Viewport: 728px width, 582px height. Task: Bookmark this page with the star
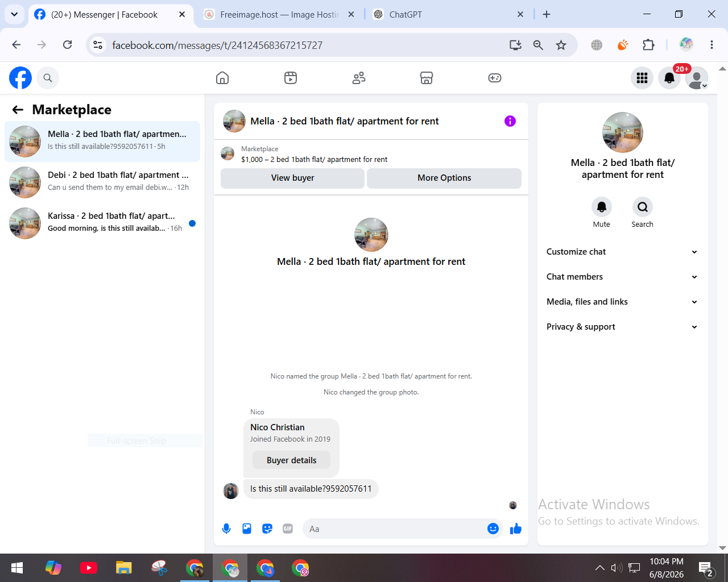click(x=561, y=45)
